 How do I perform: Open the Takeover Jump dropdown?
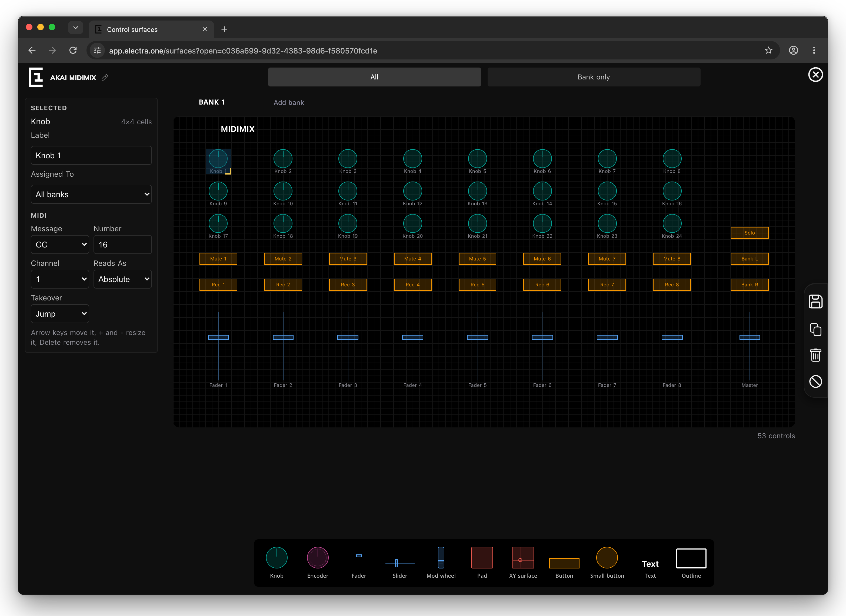coord(60,314)
